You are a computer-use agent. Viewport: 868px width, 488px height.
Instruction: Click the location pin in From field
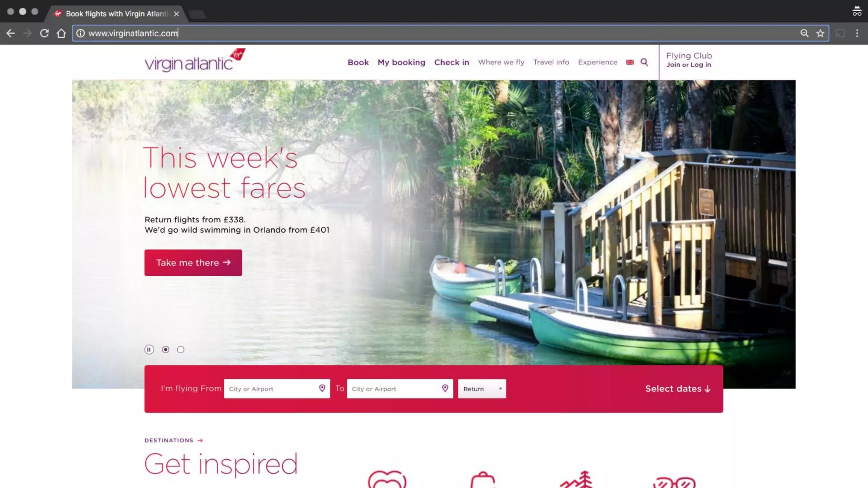(x=322, y=388)
